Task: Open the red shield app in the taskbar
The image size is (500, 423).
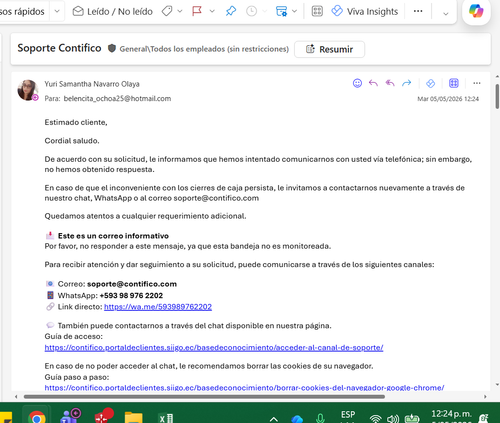Action: pos(103,416)
